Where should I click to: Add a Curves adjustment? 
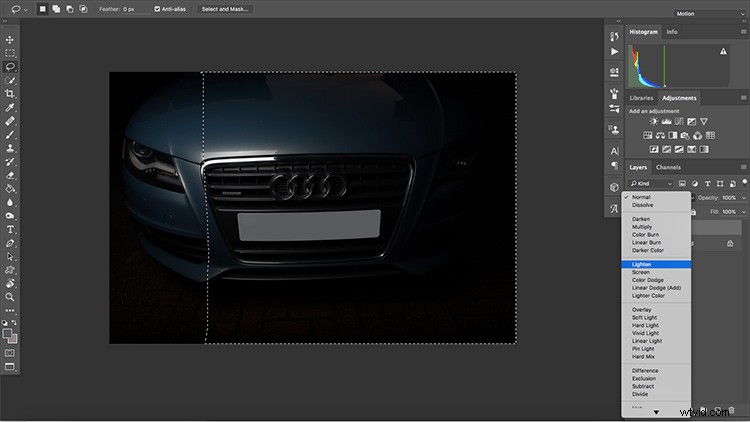[x=679, y=122]
